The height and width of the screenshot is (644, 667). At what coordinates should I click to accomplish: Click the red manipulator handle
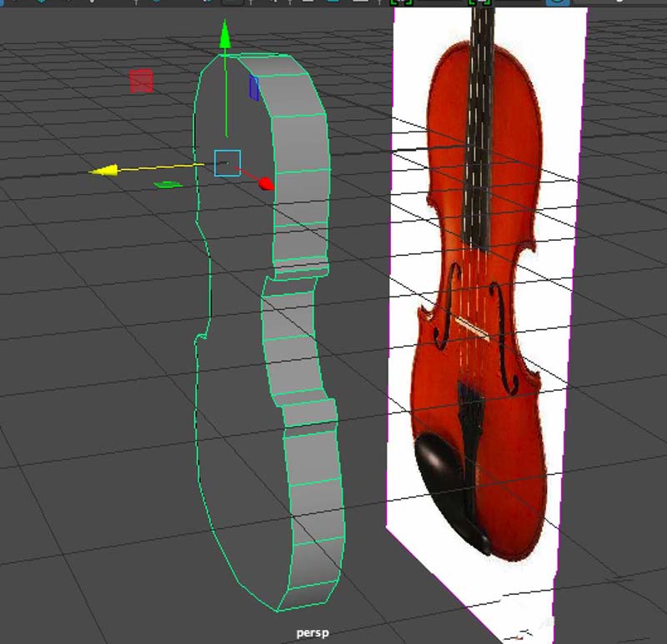click(x=265, y=182)
